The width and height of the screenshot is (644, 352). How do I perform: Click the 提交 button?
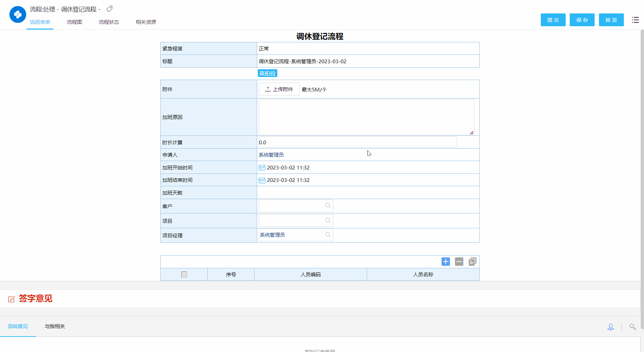pyautogui.click(x=553, y=20)
